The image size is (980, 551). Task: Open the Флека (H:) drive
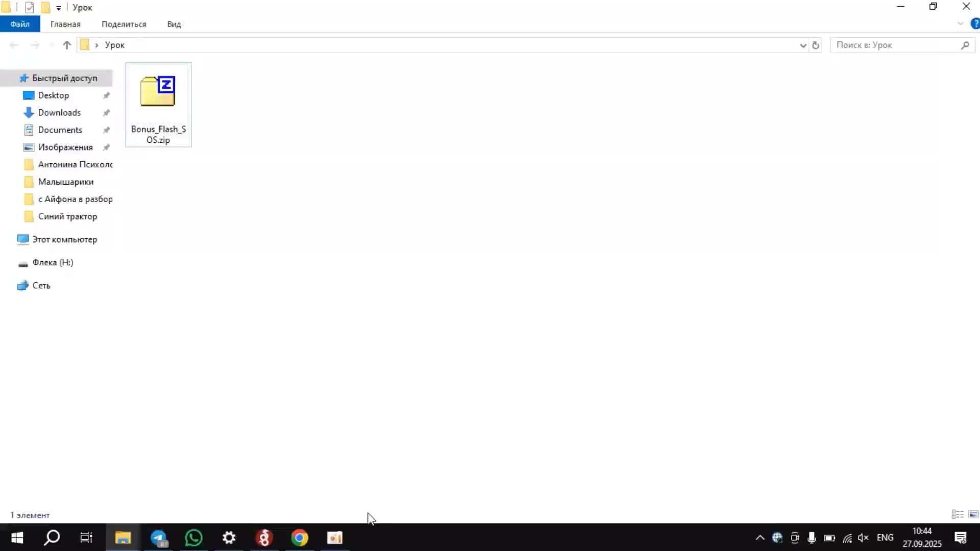click(53, 262)
